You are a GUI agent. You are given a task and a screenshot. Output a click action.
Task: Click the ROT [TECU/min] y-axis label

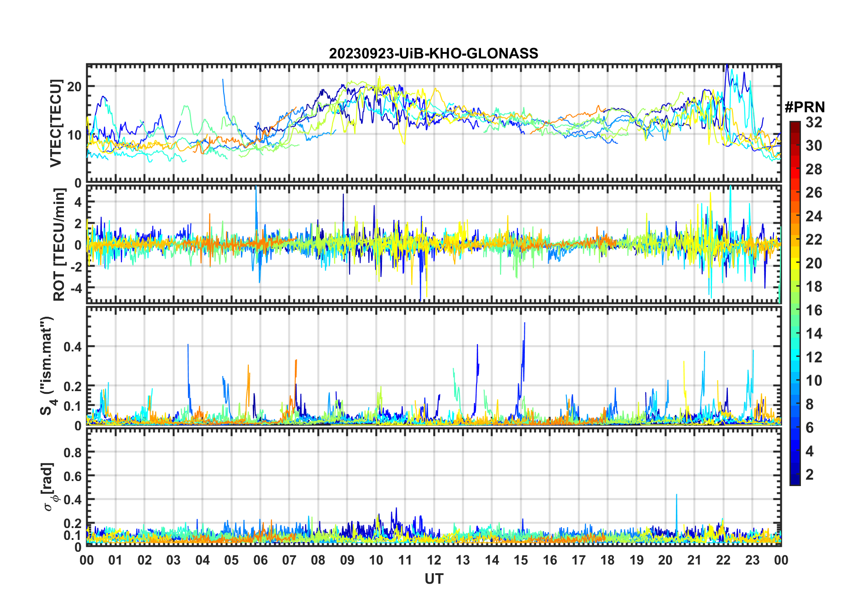[x=59, y=245]
